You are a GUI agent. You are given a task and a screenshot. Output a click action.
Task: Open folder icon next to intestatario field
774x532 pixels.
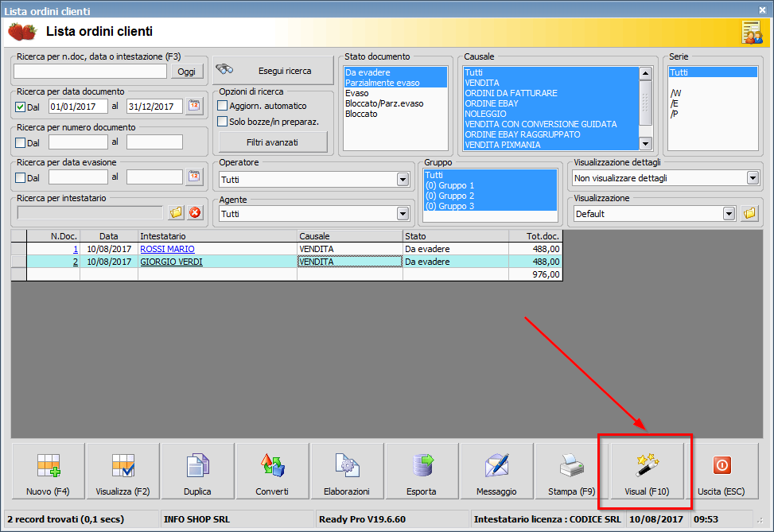click(x=176, y=212)
